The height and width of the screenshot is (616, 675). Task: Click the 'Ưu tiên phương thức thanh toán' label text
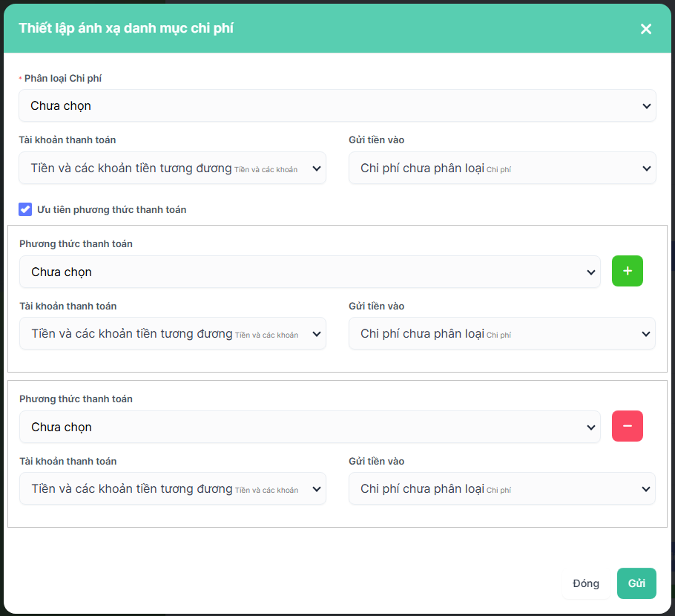(111, 210)
